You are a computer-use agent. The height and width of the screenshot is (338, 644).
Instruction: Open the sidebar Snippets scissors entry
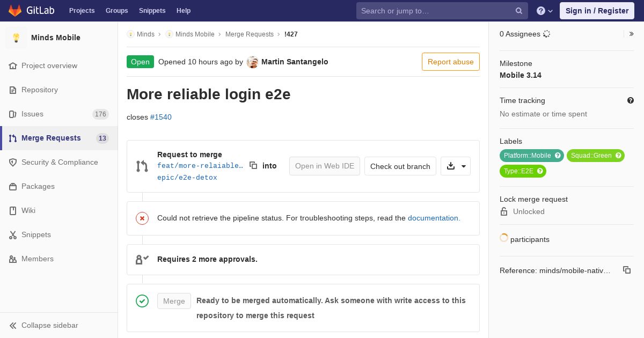pos(59,234)
